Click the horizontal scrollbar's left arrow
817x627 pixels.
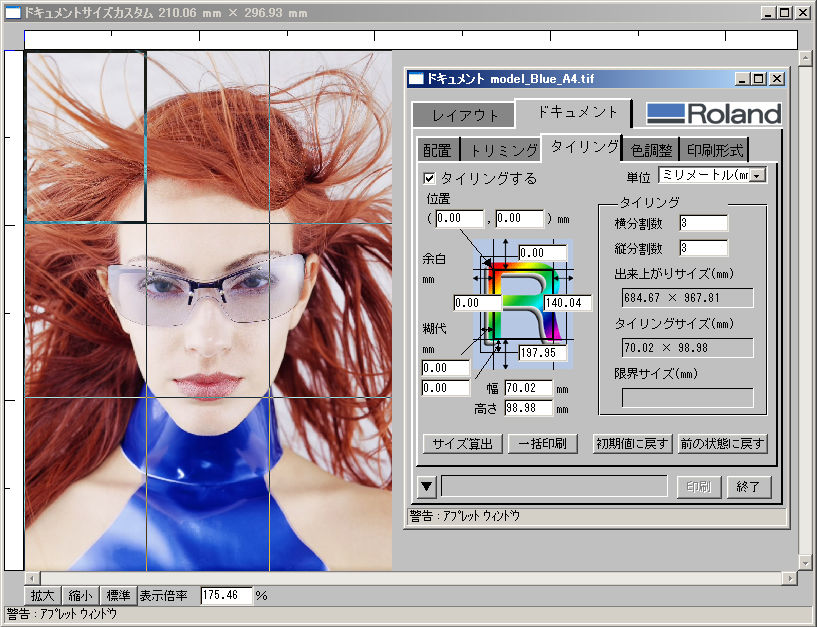[31, 578]
